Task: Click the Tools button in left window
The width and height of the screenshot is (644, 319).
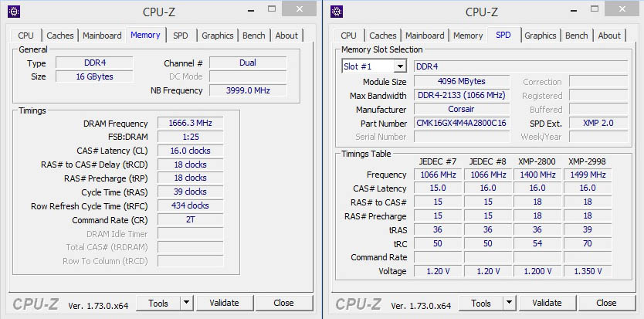Action: [158, 304]
